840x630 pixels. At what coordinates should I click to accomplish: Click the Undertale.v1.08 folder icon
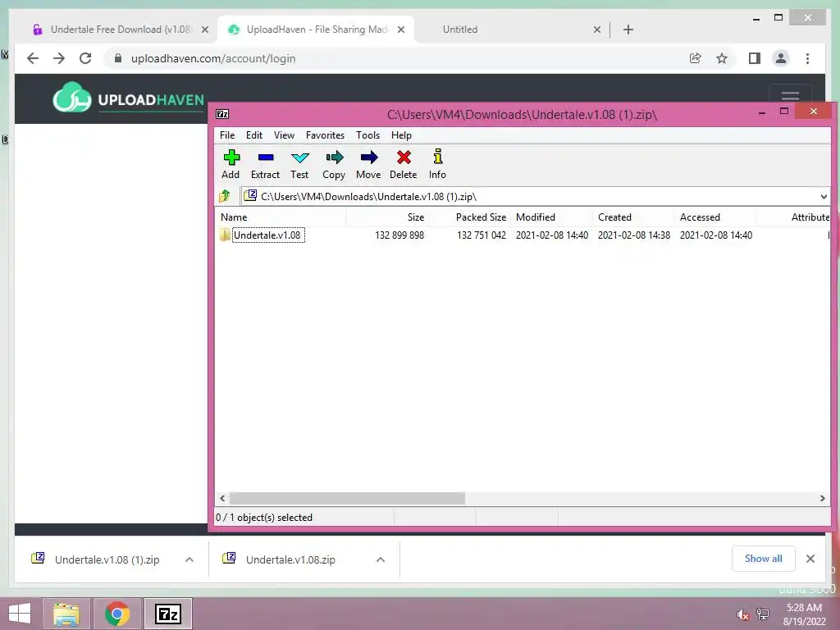click(x=225, y=235)
